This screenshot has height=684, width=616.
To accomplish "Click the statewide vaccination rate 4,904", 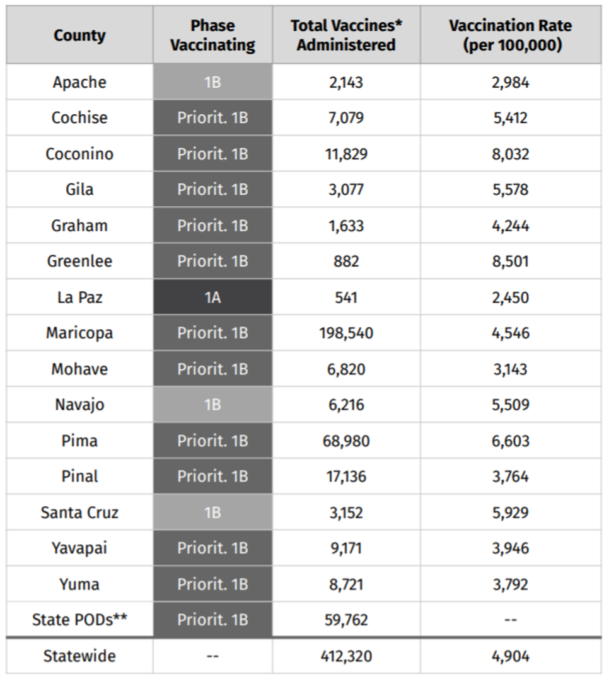I will click(510, 656).
